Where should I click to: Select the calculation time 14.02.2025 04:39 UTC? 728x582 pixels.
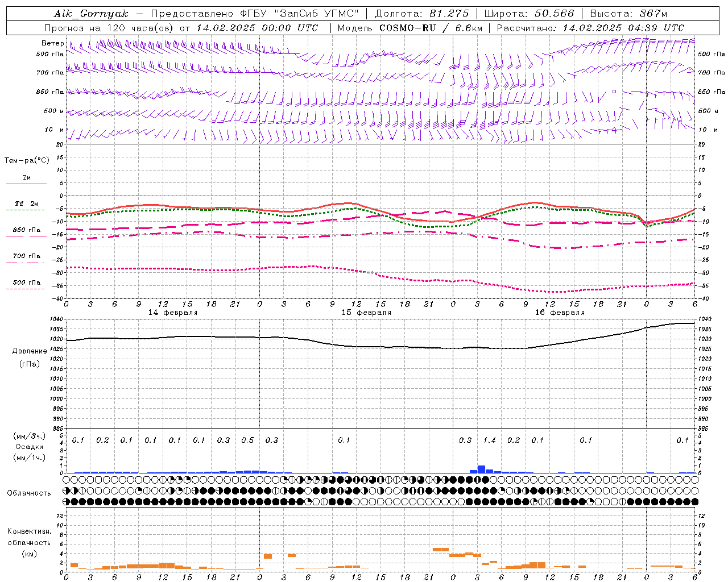(x=623, y=28)
